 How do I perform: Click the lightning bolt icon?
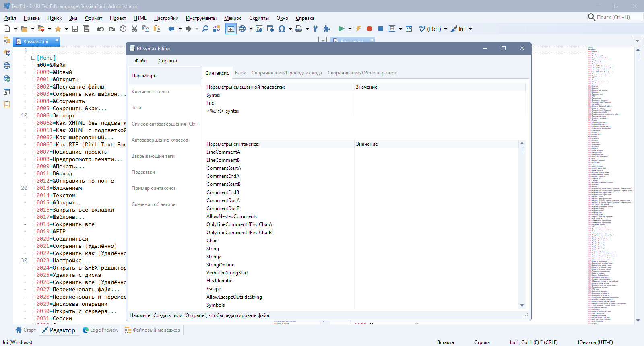(x=358, y=29)
